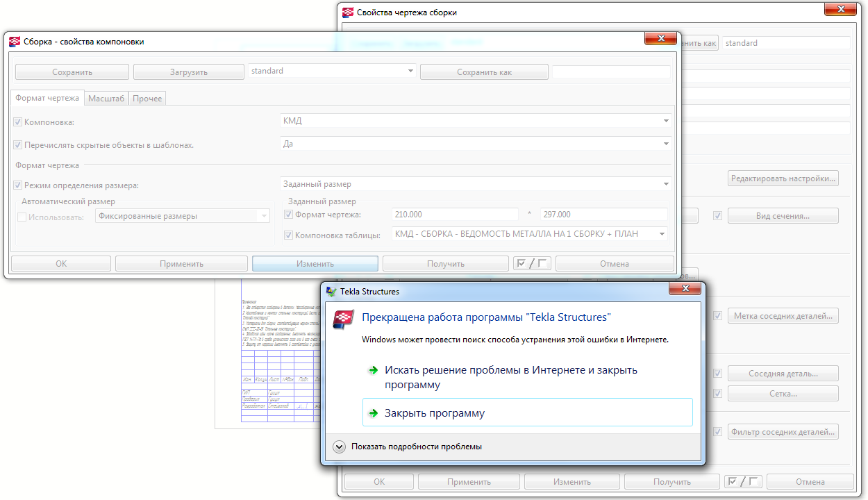
Task: Toggle all checkboxes on/off in layout dialog
Action: click(x=531, y=264)
